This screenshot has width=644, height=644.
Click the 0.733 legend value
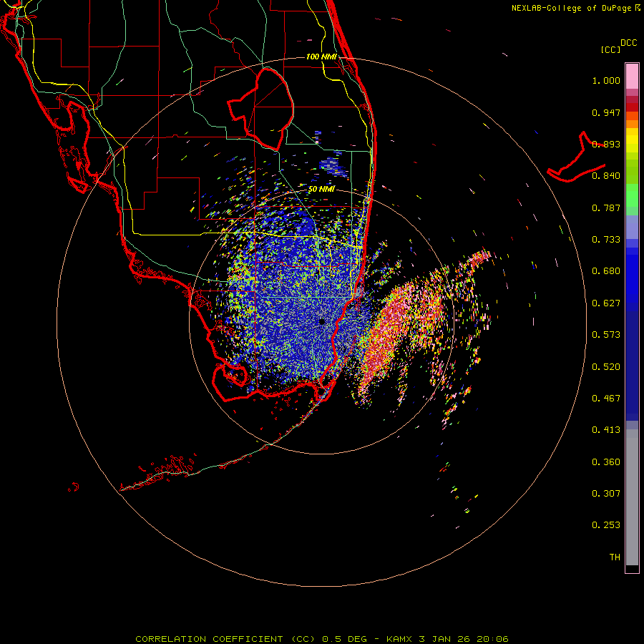[606, 240]
